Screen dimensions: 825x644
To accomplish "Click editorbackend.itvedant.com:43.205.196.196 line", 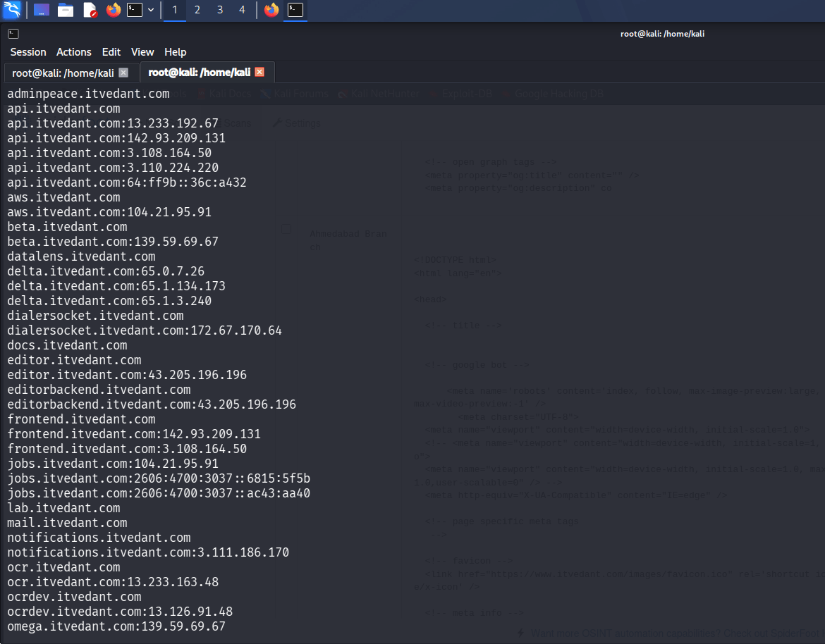I will 152,404.
